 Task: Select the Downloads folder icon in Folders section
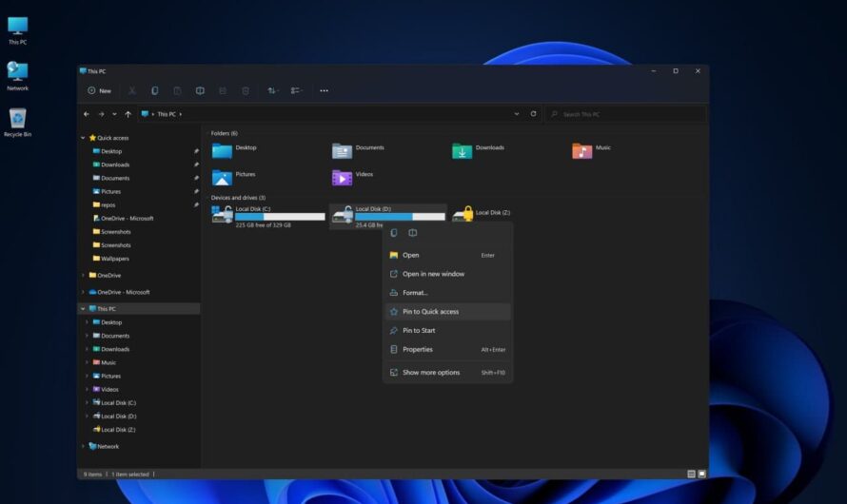(x=462, y=151)
